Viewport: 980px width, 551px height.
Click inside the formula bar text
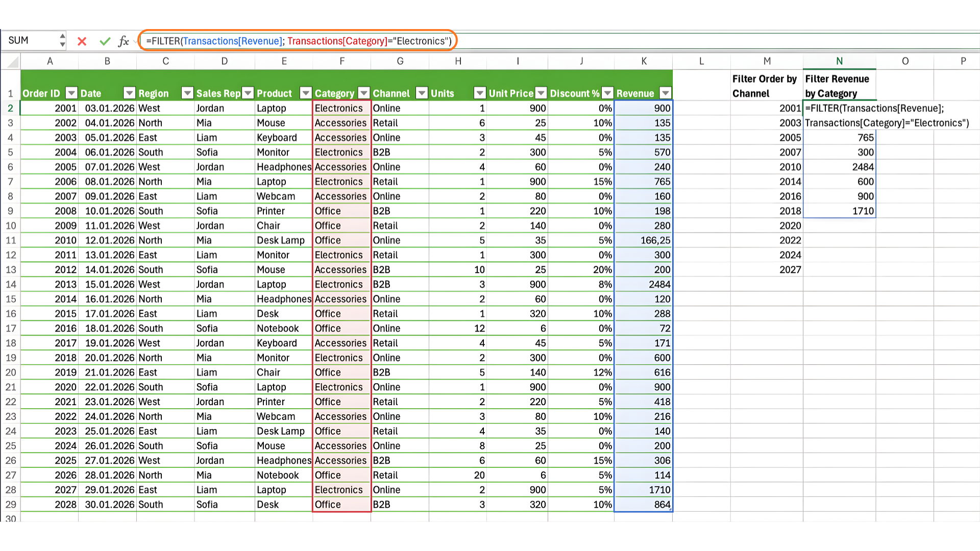click(299, 41)
